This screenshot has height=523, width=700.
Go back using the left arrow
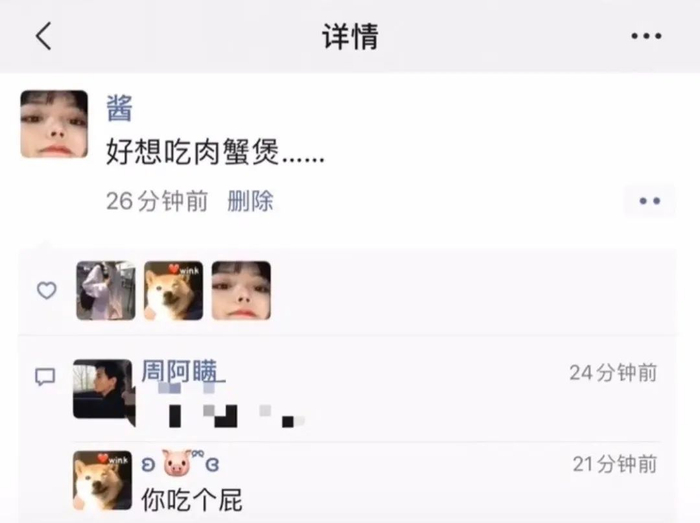43,36
